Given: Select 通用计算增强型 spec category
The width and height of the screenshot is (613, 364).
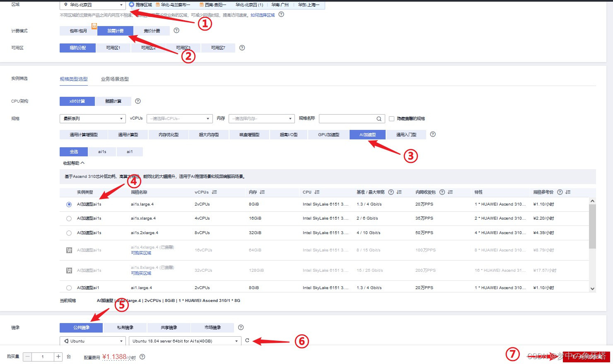Looking at the screenshot, I should click(x=84, y=134).
